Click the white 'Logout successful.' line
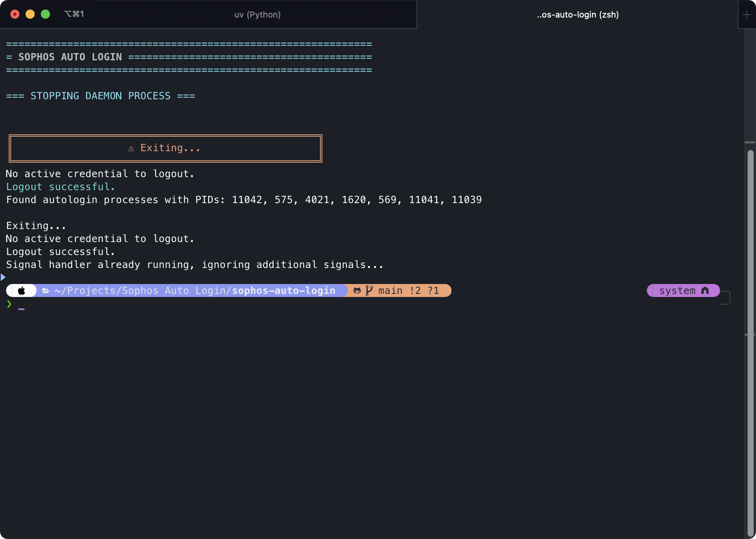Viewport: 756px width, 539px height. [60, 252]
